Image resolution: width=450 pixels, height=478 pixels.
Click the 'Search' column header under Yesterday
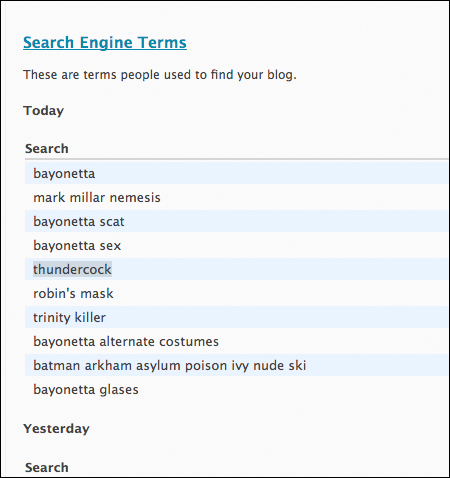coord(47,468)
